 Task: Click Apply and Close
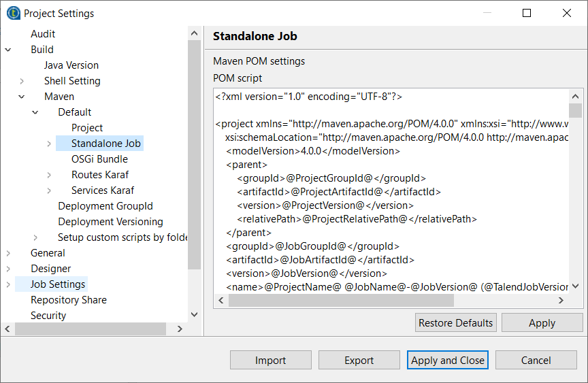tap(448, 361)
